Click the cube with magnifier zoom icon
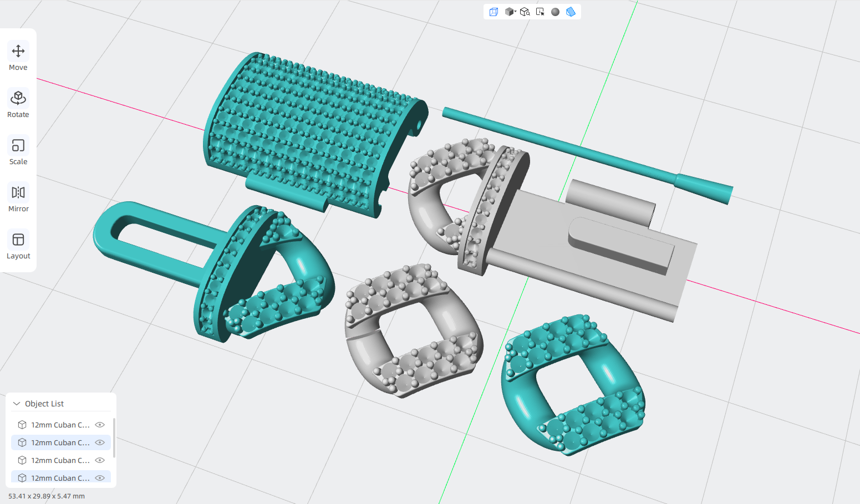The image size is (860, 504). pyautogui.click(x=525, y=12)
